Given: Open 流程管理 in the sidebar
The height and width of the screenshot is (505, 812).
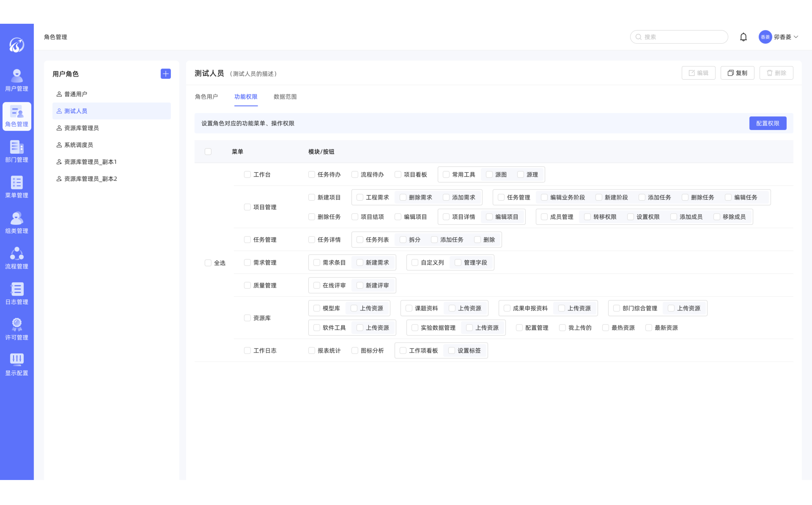Looking at the screenshot, I should click(17, 258).
